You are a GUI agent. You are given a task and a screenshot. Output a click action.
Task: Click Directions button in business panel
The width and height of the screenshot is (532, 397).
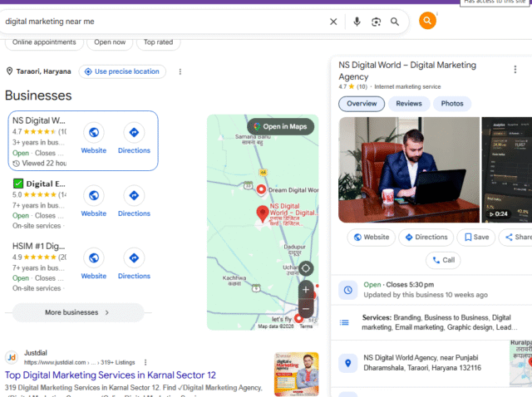[426, 237]
